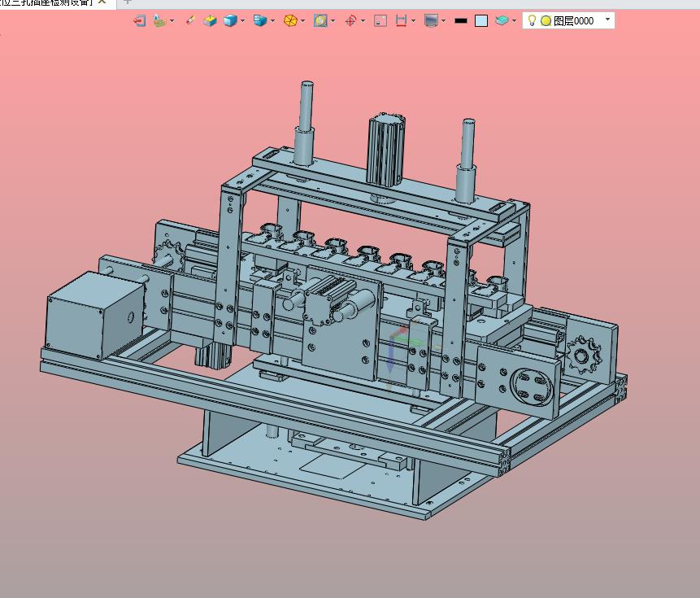
Task: Open the view orientation dropdown arrow
Action: coord(272,20)
